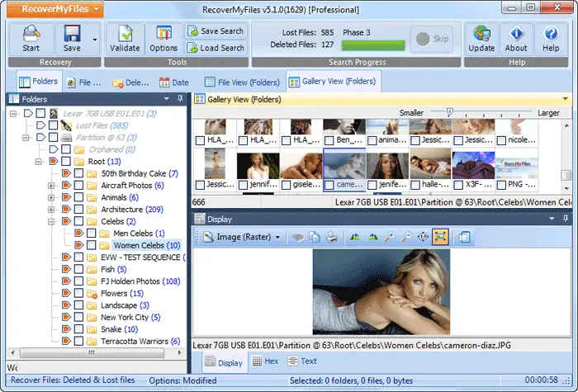This screenshot has width=578, height=392.
Task: Click the Start recovery icon
Action: point(31,37)
